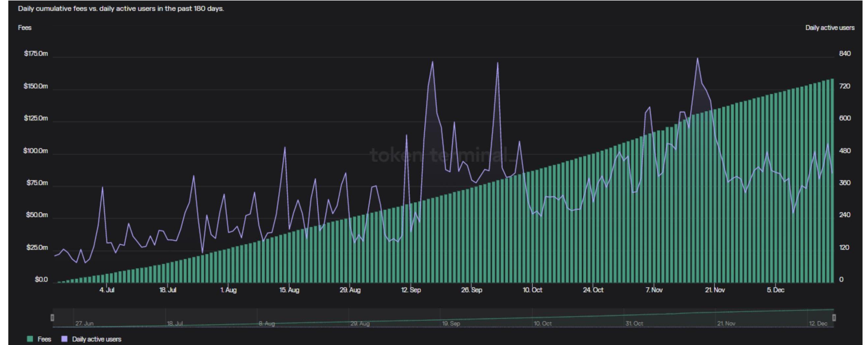Click the chart title about cumulative fees
Image resolution: width=868 pixels, height=345 pixels.
point(121,9)
